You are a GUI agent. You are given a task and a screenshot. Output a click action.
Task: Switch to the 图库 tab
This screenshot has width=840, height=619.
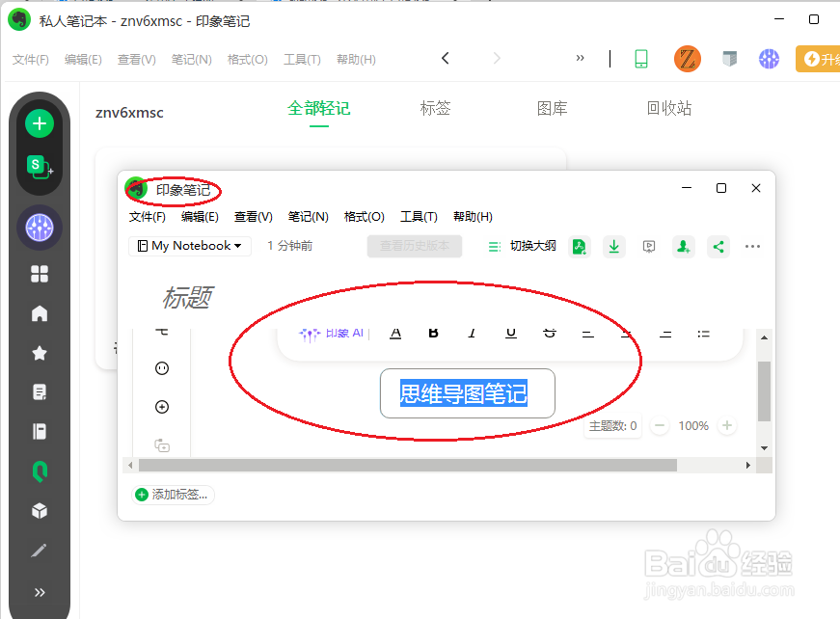[x=552, y=108]
